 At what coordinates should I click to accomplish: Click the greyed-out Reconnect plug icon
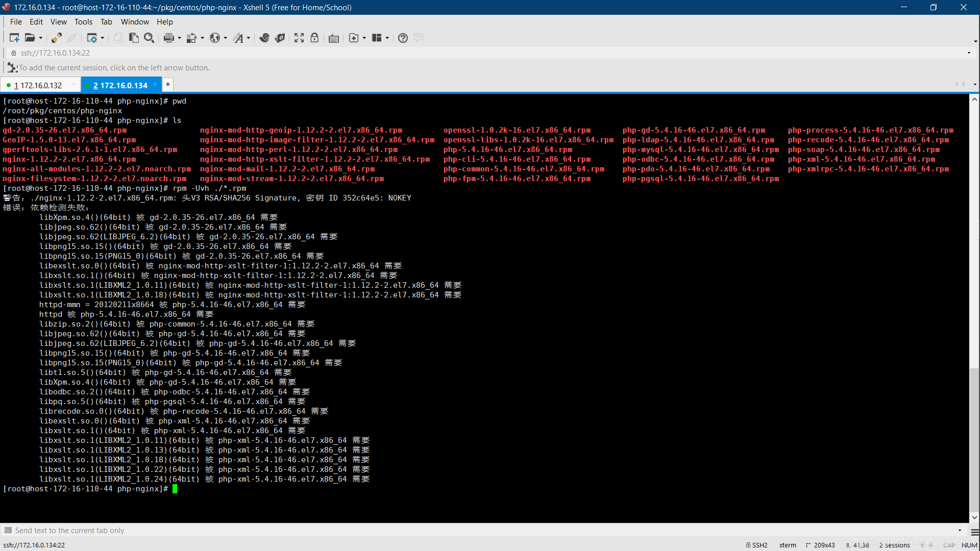[x=72, y=38]
